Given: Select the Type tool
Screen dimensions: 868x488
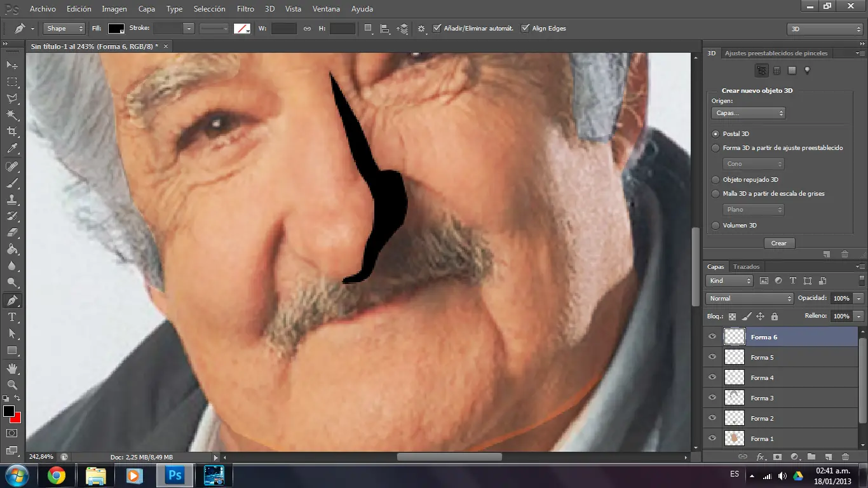Looking at the screenshot, I should pos(12,317).
